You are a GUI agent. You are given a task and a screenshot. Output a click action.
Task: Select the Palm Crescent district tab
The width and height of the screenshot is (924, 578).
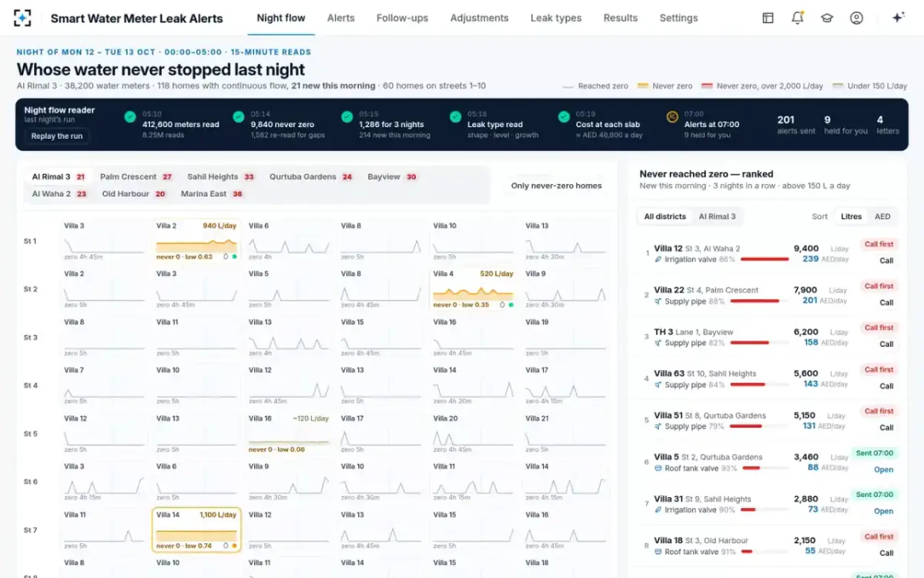(x=136, y=176)
